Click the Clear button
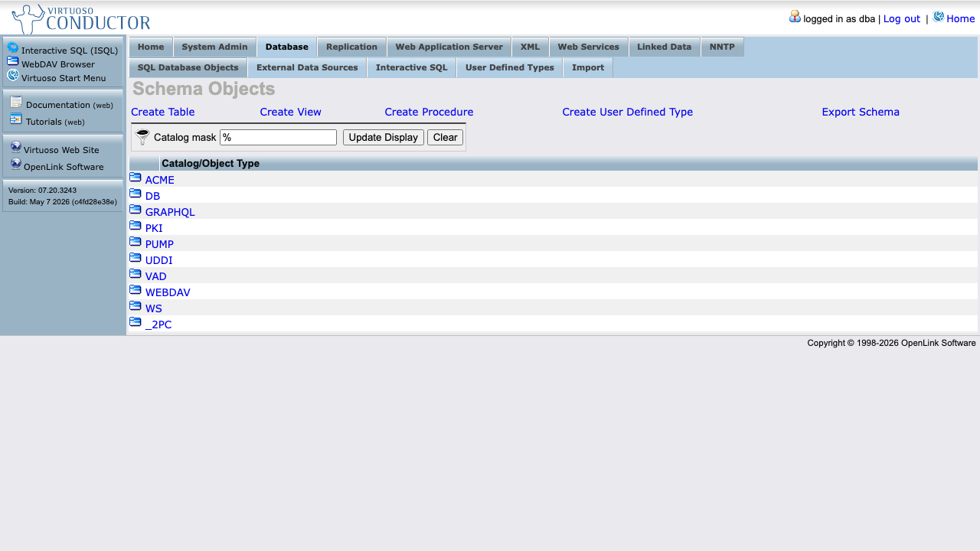 pos(445,138)
